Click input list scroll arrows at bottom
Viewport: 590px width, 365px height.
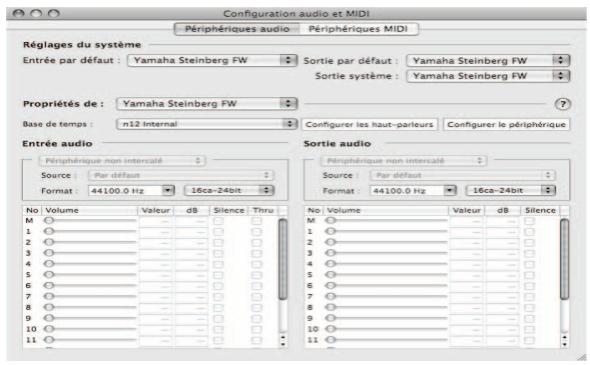[x=283, y=340]
